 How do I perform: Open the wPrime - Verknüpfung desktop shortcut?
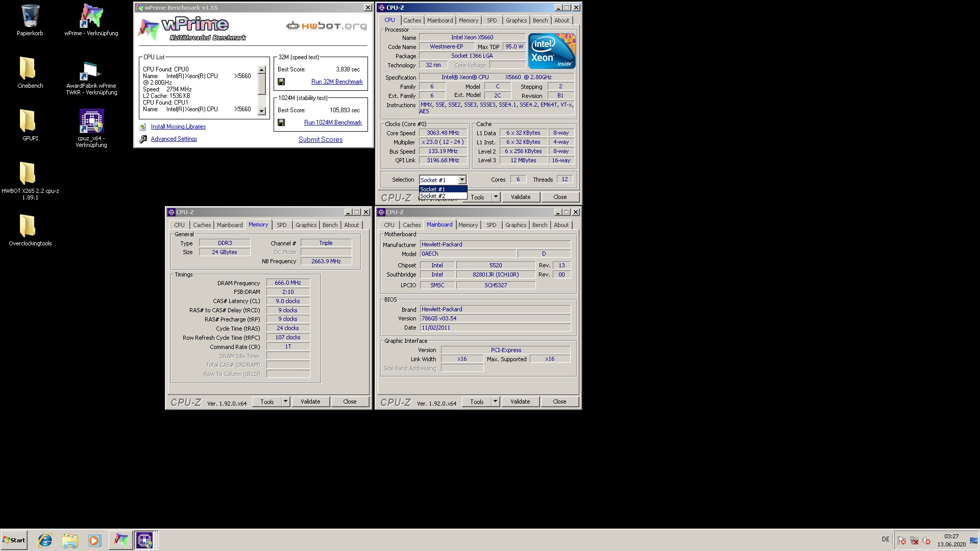pos(91,20)
